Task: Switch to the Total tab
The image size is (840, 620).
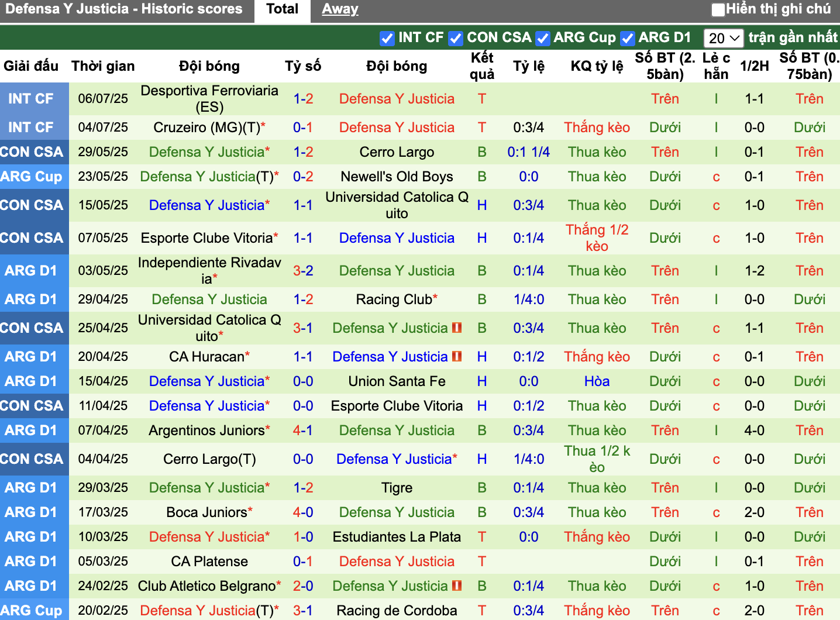Action: tap(283, 9)
